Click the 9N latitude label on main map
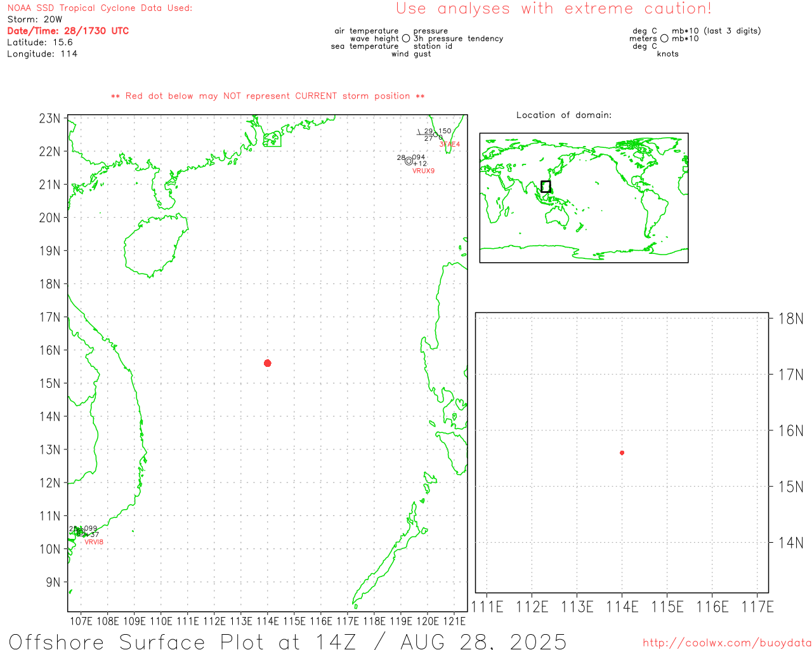This screenshot has height=650, width=812. coord(53,582)
